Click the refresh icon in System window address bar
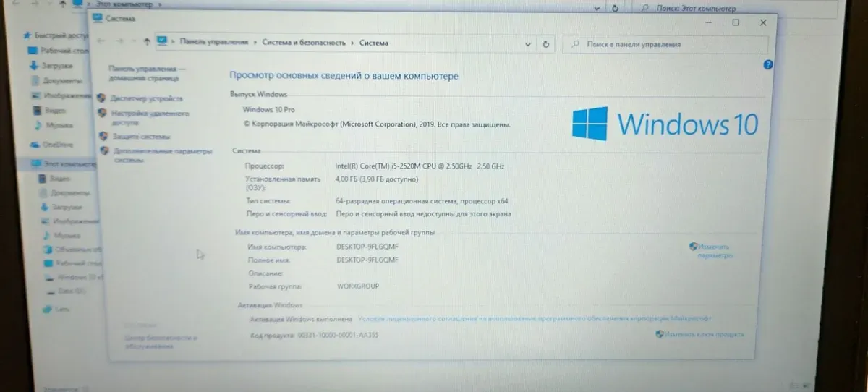The height and width of the screenshot is (392, 868). [x=546, y=43]
